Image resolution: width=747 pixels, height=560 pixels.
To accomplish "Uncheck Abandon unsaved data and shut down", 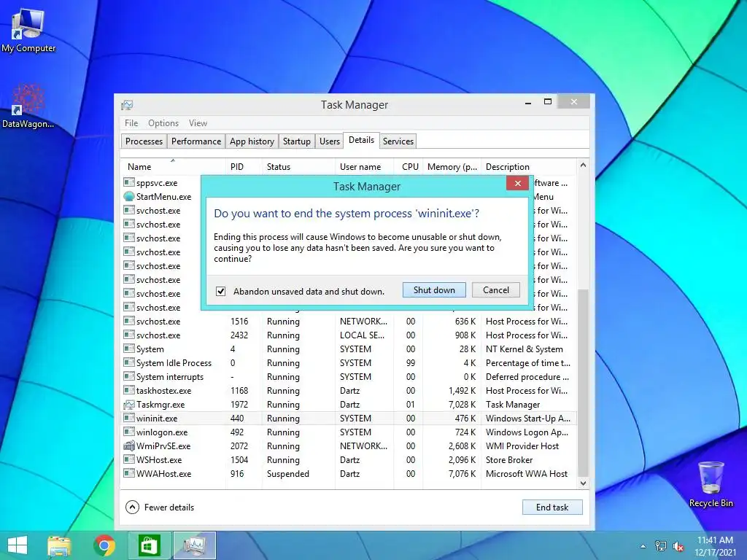I will click(x=220, y=291).
